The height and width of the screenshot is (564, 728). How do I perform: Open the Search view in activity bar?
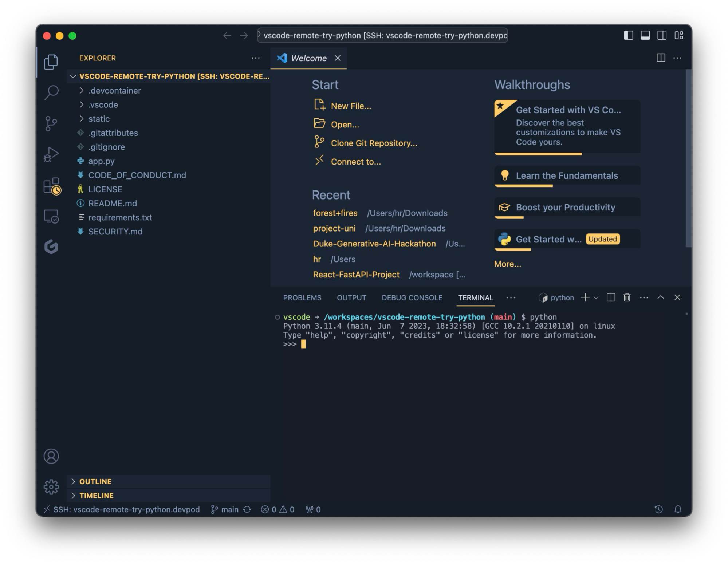tap(51, 92)
